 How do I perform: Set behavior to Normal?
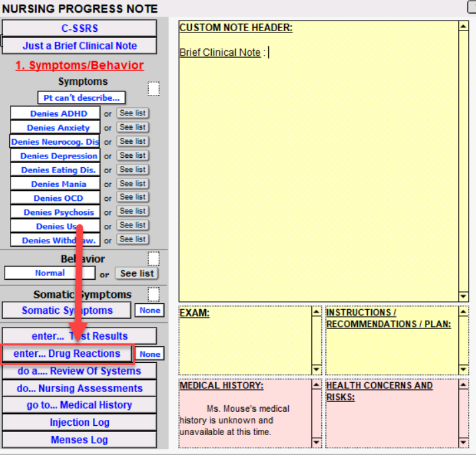[50, 273]
